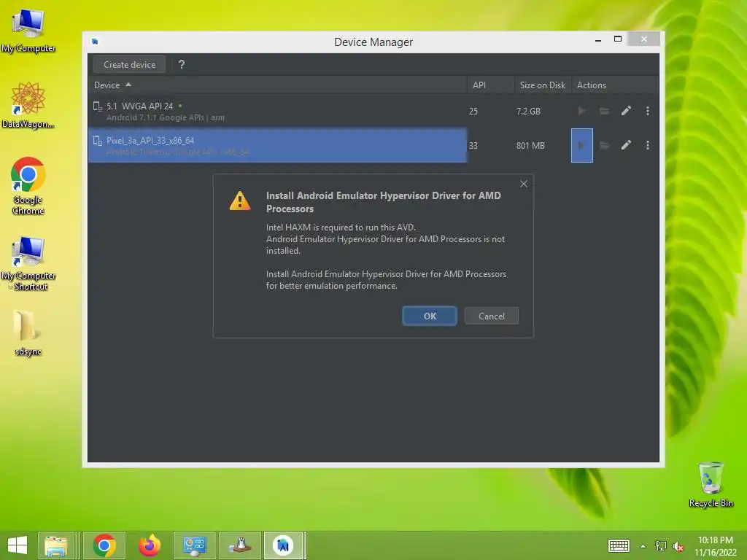Viewport: 747px width, 560px height.
Task: Click the 801 MB size value
Action: click(530, 145)
